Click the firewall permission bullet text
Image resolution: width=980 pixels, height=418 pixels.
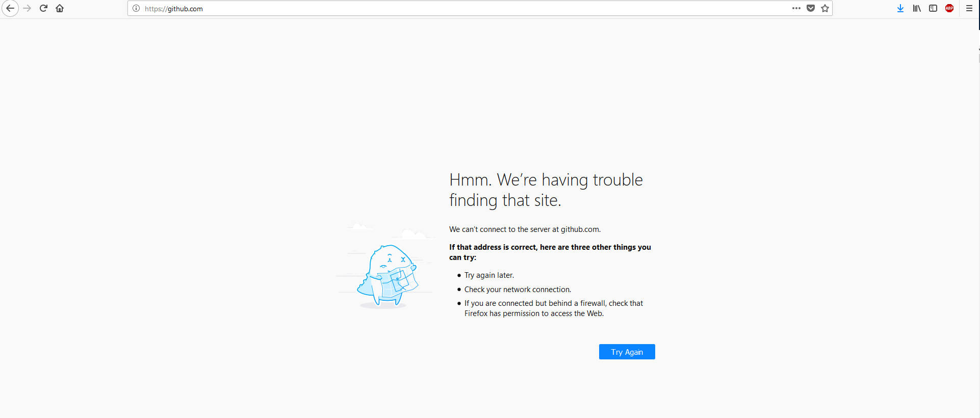coord(554,308)
